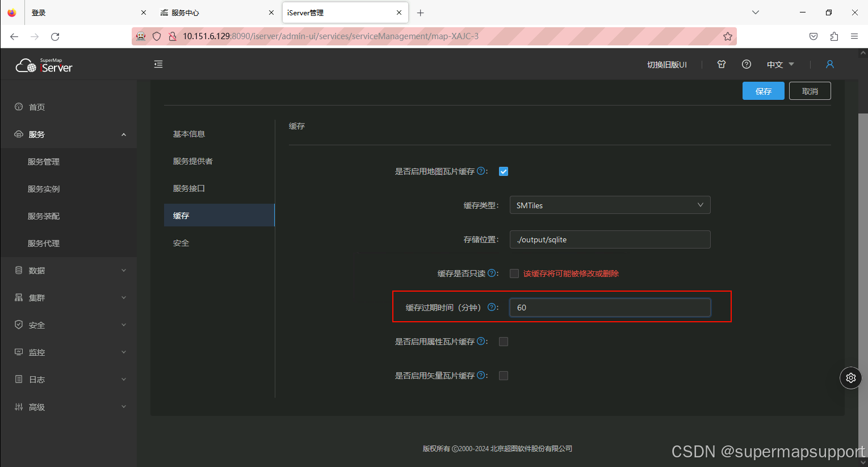The height and width of the screenshot is (467, 868).
Task: Click help icon beside 缓存是否只读
Action: pos(492,273)
